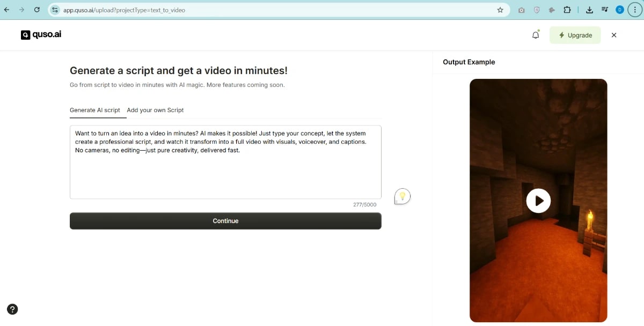Open notifications via the bell icon

click(535, 34)
